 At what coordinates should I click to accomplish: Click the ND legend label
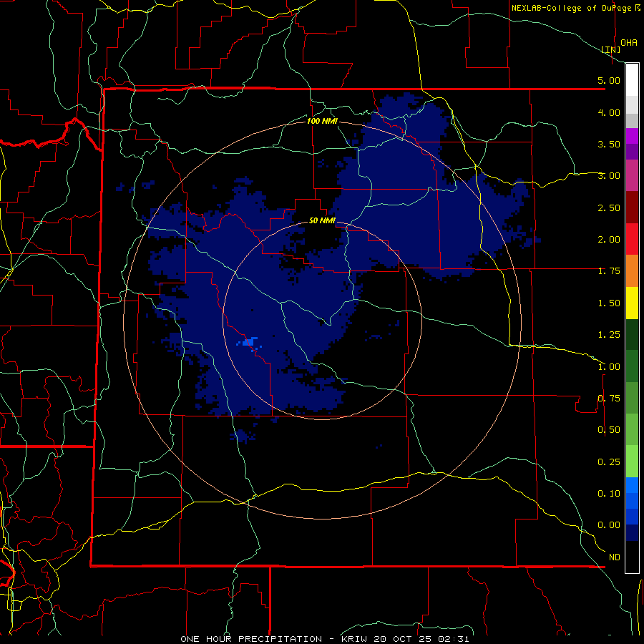tap(615, 557)
